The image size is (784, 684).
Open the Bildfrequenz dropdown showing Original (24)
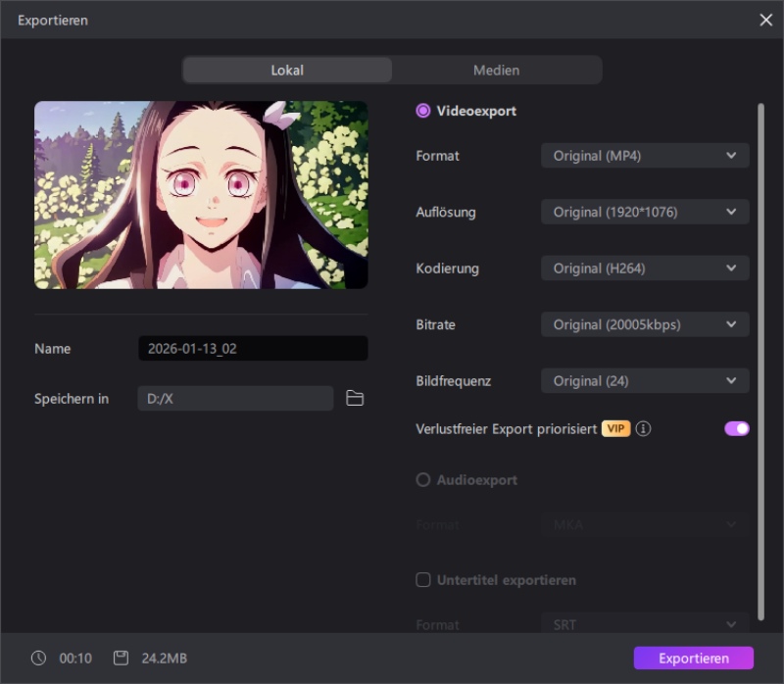644,380
